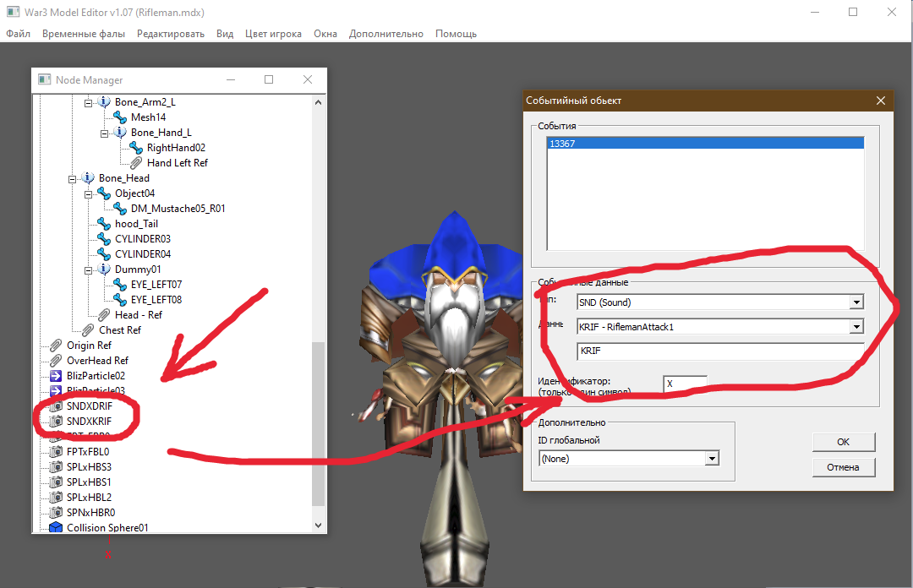Close the Node Manager window

click(308, 79)
